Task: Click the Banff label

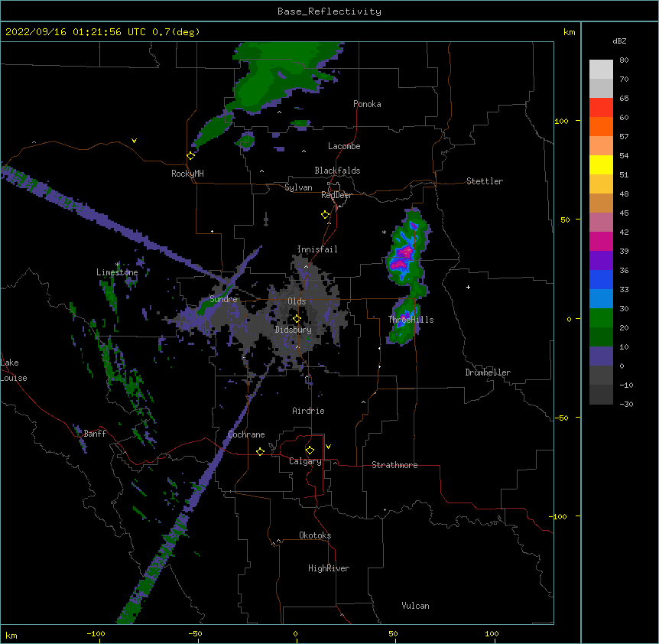Action: click(95, 434)
